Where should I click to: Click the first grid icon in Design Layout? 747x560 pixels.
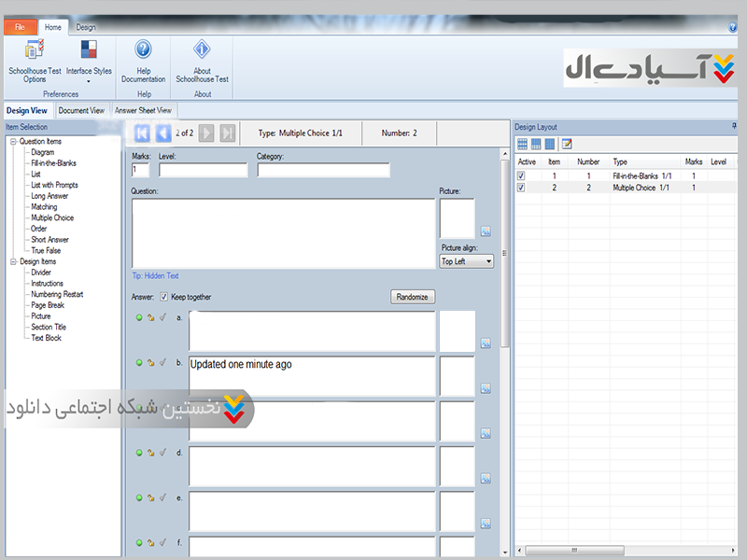pyautogui.click(x=522, y=144)
